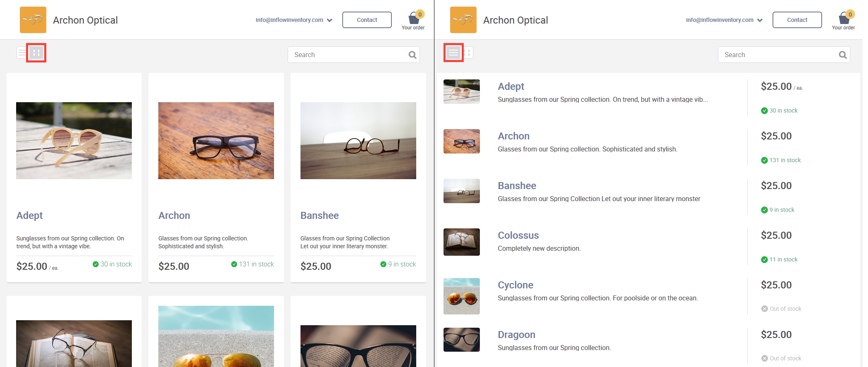
Task: Click '9 in stock' on Banshee grid card
Action: (x=398, y=264)
